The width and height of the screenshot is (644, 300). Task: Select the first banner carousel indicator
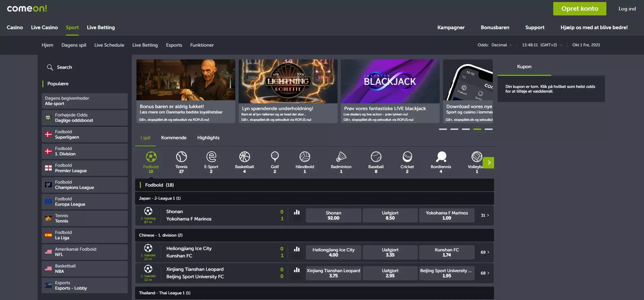click(x=443, y=129)
